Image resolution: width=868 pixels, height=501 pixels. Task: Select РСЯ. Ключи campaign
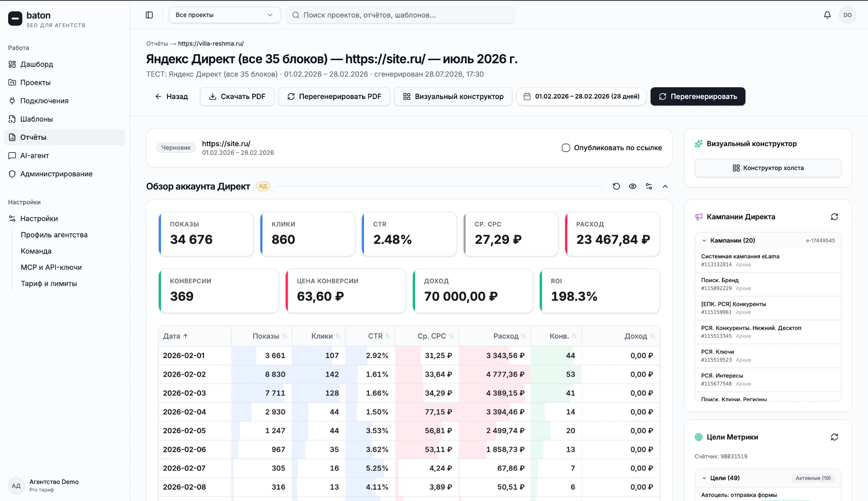[768, 356]
